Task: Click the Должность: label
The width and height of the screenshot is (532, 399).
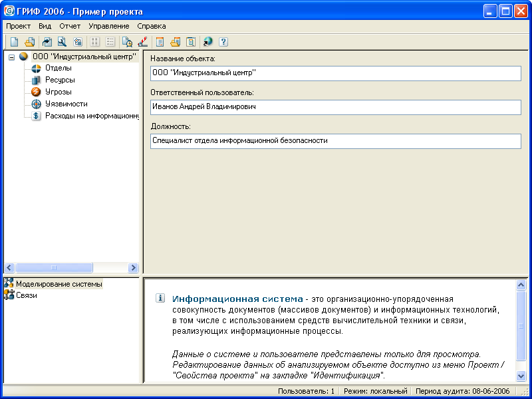Action: 171,126
